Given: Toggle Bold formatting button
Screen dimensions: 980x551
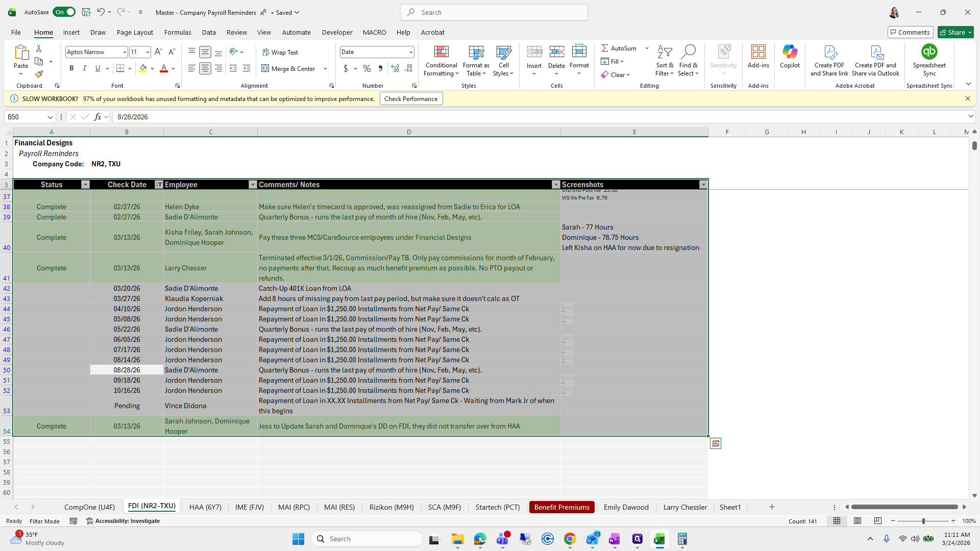Looking at the screenshot, I should (71, 68).
